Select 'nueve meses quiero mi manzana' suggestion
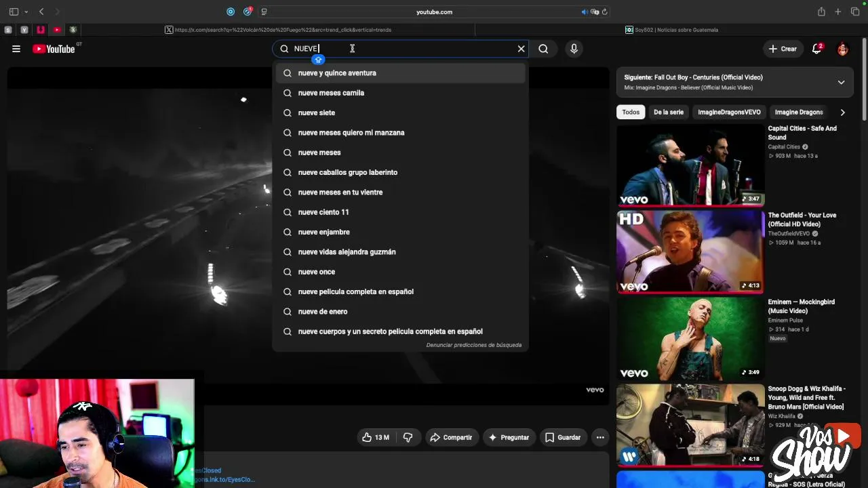Image resolution: width=868 pixels, height=488 pixels. click(400, 133)
